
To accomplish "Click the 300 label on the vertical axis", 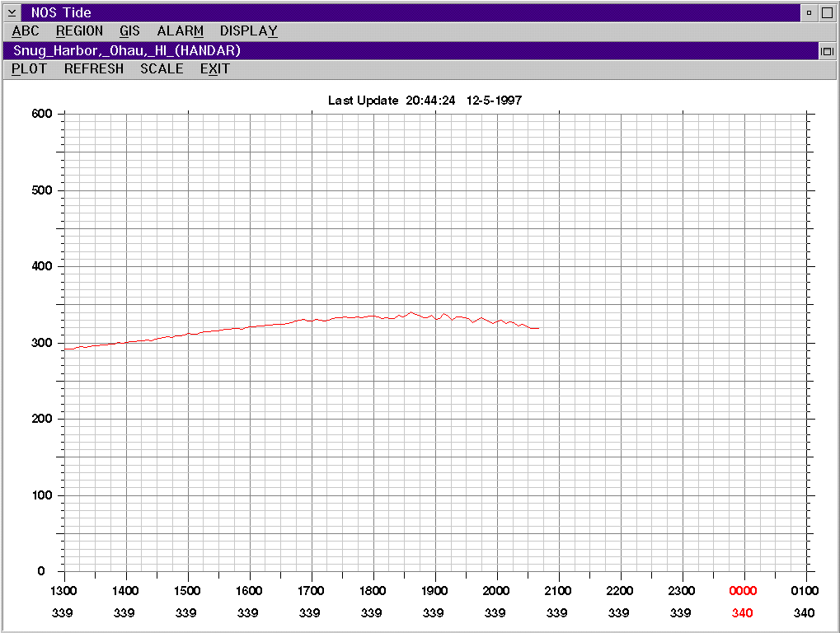I will pyautogui.click(x=42, y=343).
